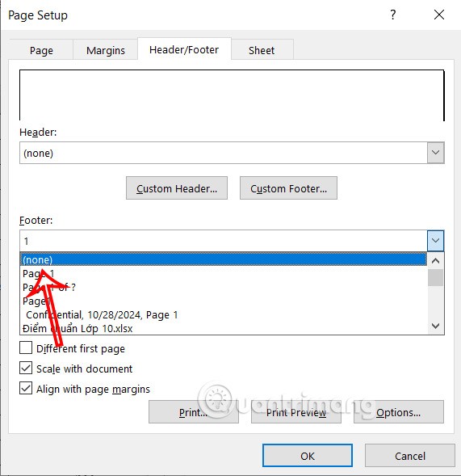This screenshot has width=461, height=476.
Task: Confirm with the OK button
Action: tap(308, 456)
